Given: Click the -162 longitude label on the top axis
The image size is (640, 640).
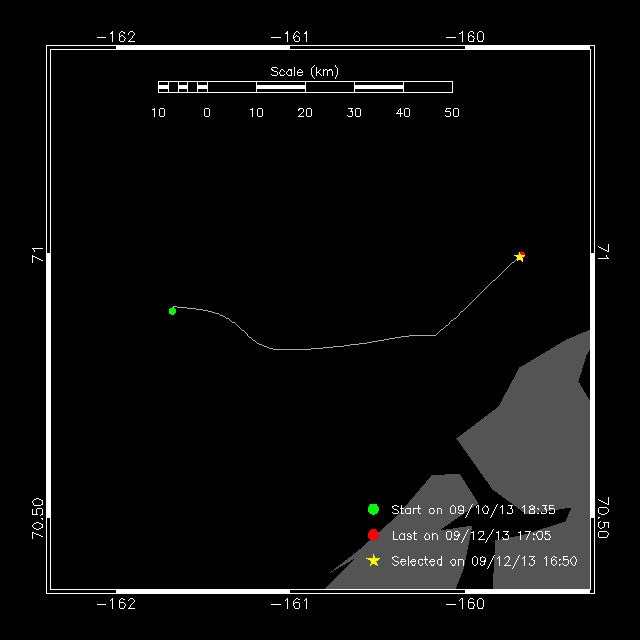Looking at the screenshot, I should coord(116,37).
